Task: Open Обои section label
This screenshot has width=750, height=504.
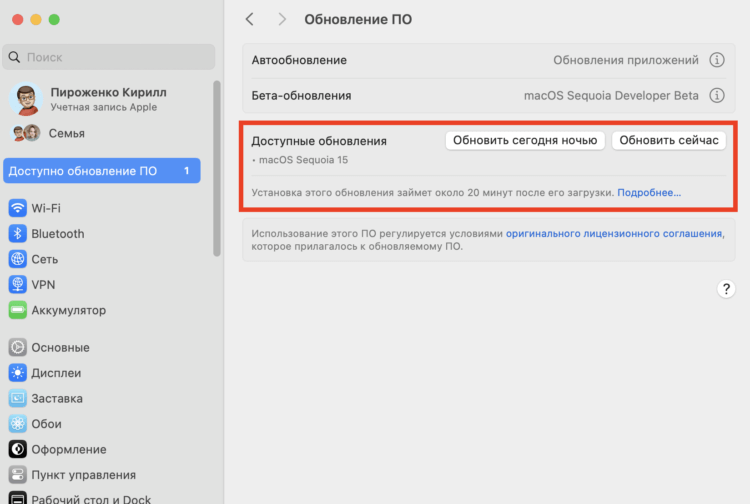Action: click(x=46, y=424)
